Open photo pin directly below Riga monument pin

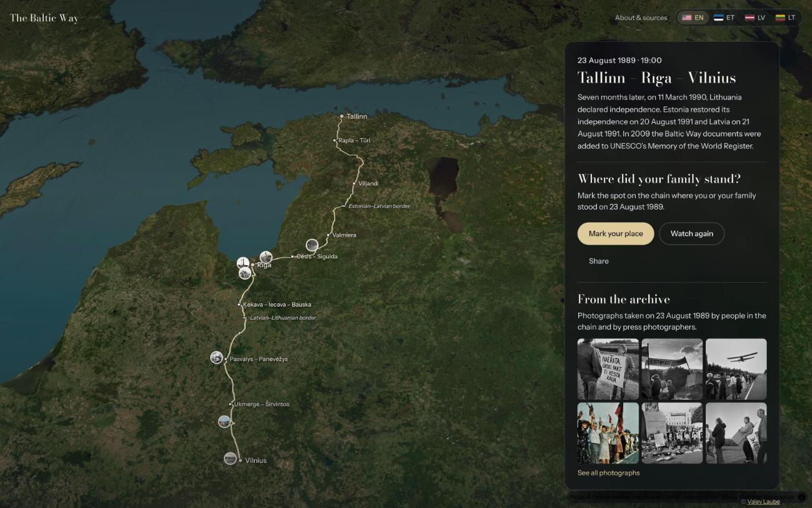245,273
